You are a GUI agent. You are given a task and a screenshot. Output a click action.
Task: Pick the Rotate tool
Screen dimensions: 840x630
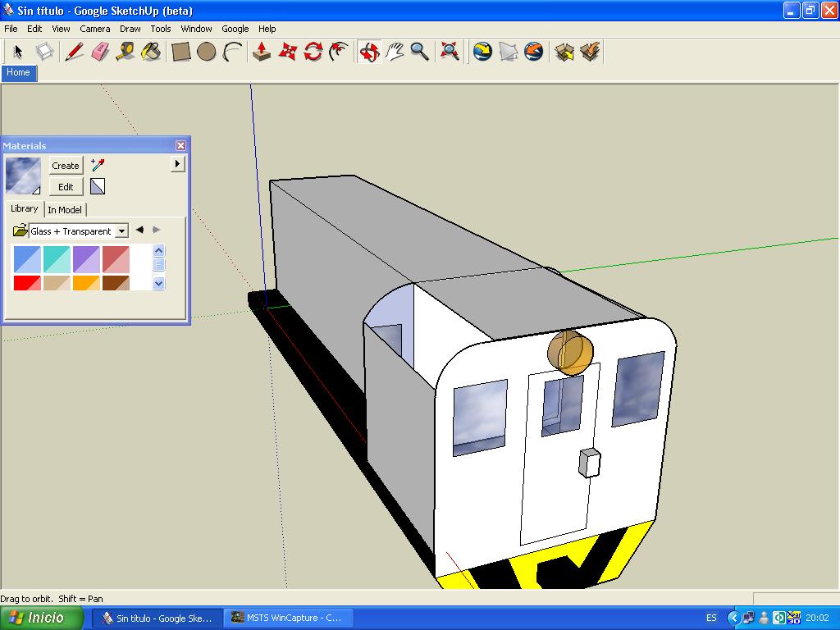point(313,52)
